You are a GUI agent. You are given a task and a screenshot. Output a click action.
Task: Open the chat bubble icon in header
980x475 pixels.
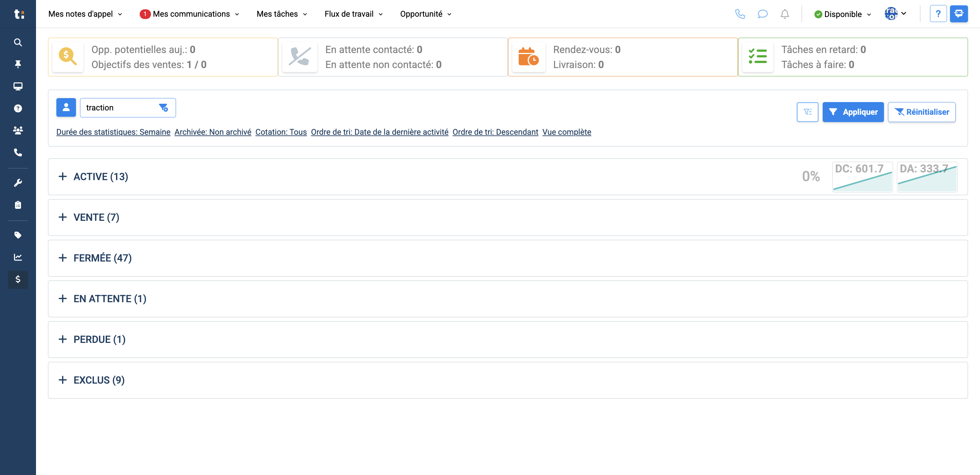point(762,14)
